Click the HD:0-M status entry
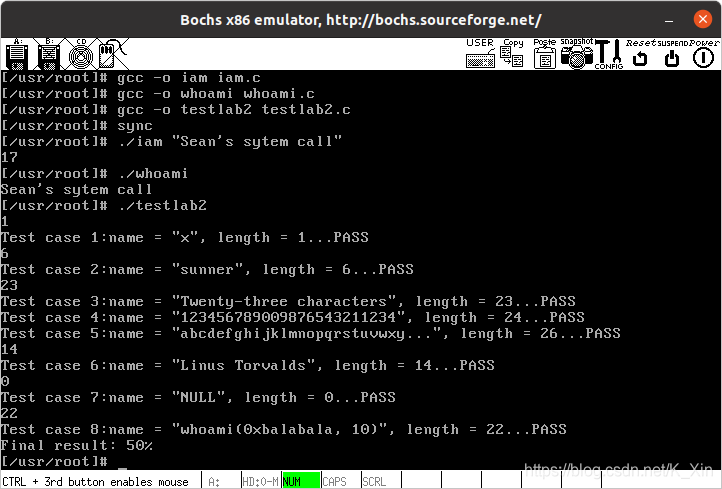The width and height of the screenshot is (722, 489). 260,481
